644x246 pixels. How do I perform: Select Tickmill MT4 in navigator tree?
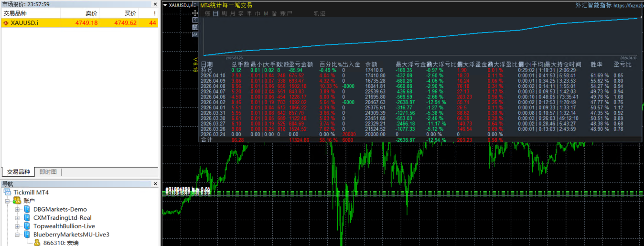point(31,192)
